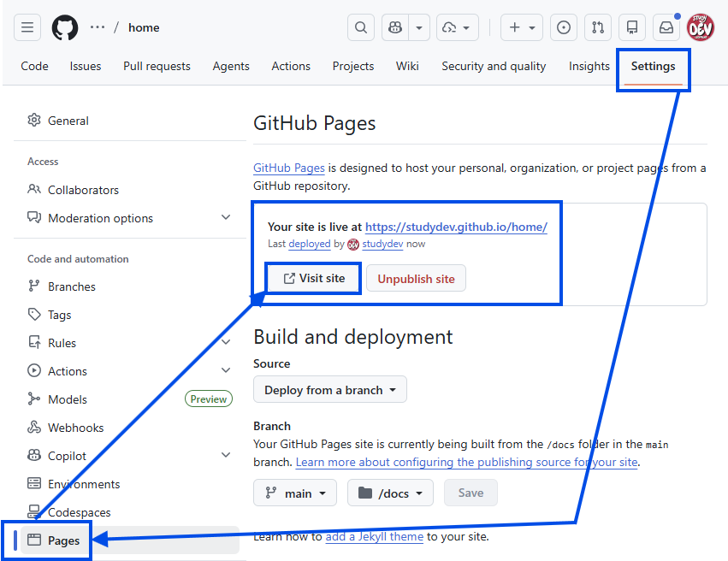Image resolution: width=728 pixels, height=561 pixels.
Task: Expand the breadcrumb ellipsis
Action: [x=98, y=27]
